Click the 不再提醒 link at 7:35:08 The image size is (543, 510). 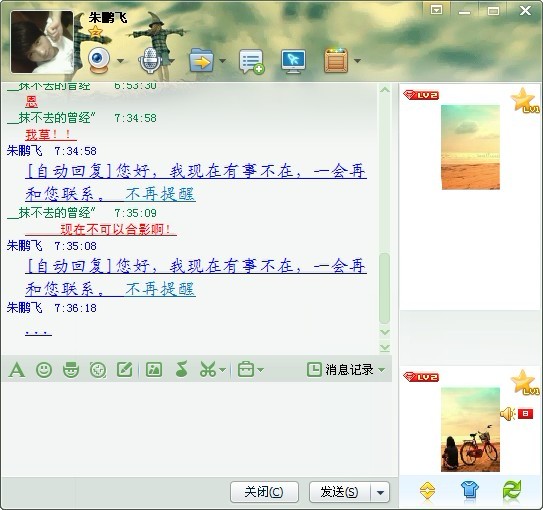point(160,289)
